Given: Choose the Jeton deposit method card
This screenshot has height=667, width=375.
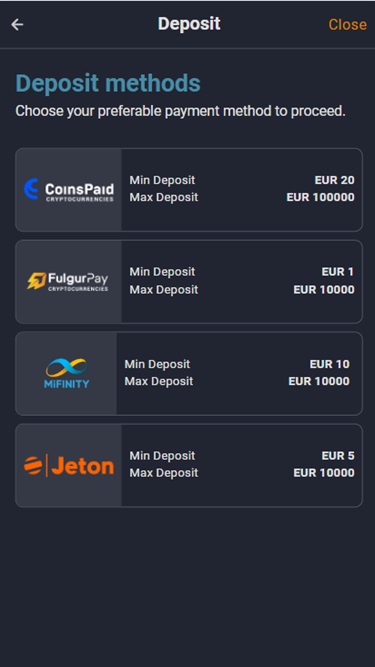Looking at the screenshot, I should click(x=189, y=465).
